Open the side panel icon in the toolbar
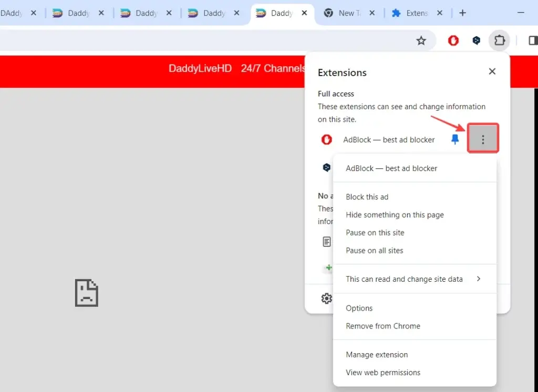This screenshot has height=392, width=538. click(x=532, y=40)
